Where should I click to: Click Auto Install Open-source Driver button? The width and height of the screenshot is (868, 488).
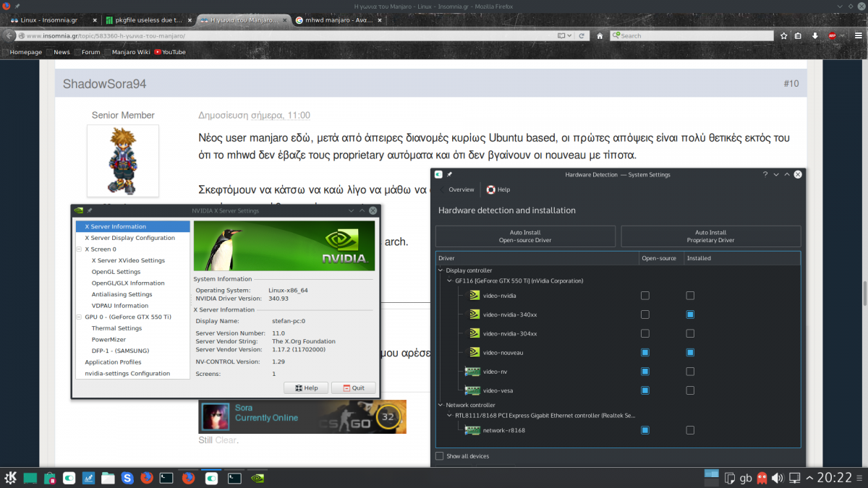tap(525, 236)
